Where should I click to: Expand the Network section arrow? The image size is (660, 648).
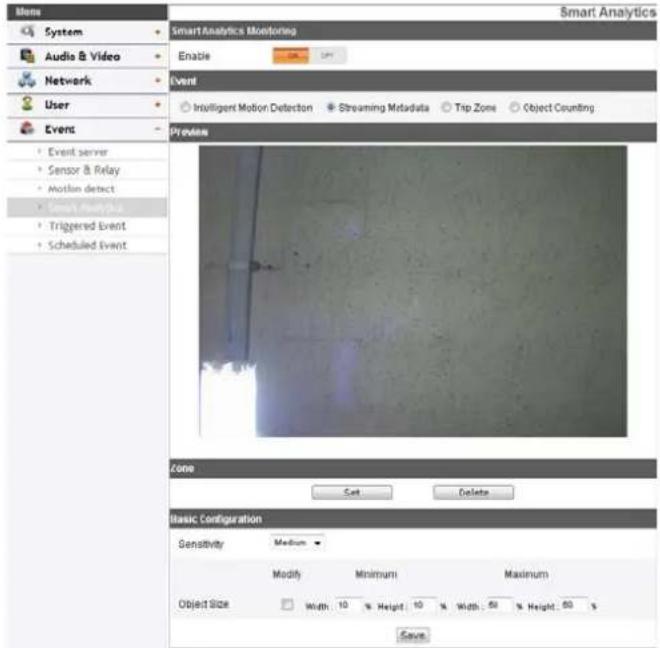(158, 80)
